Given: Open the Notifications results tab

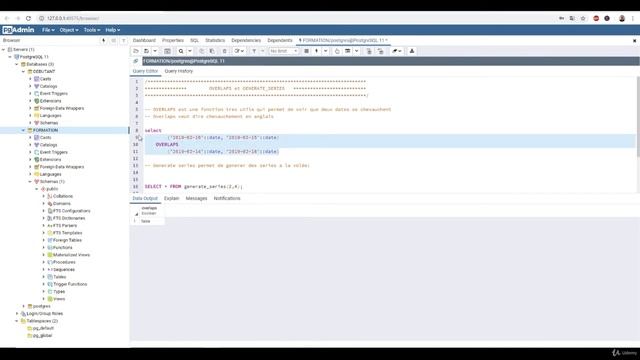Looking at the screenshot, I should point(227,198).
